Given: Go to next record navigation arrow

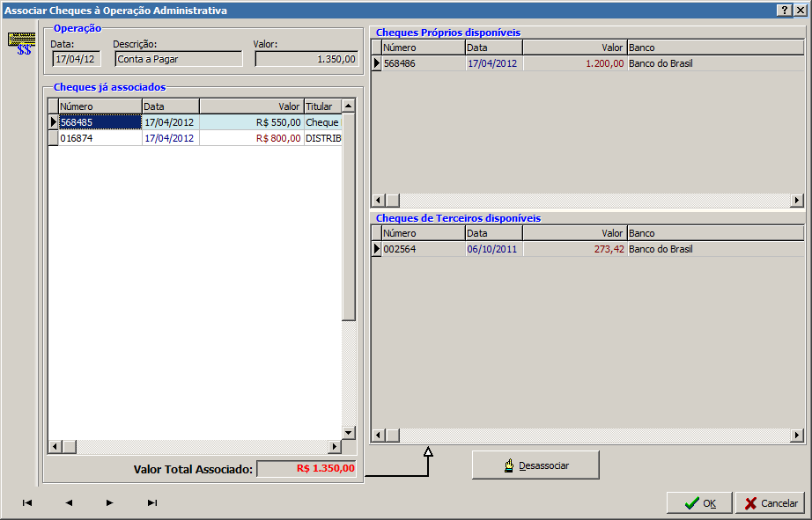Looking at the screenshot, I should [x=110, y=503].
